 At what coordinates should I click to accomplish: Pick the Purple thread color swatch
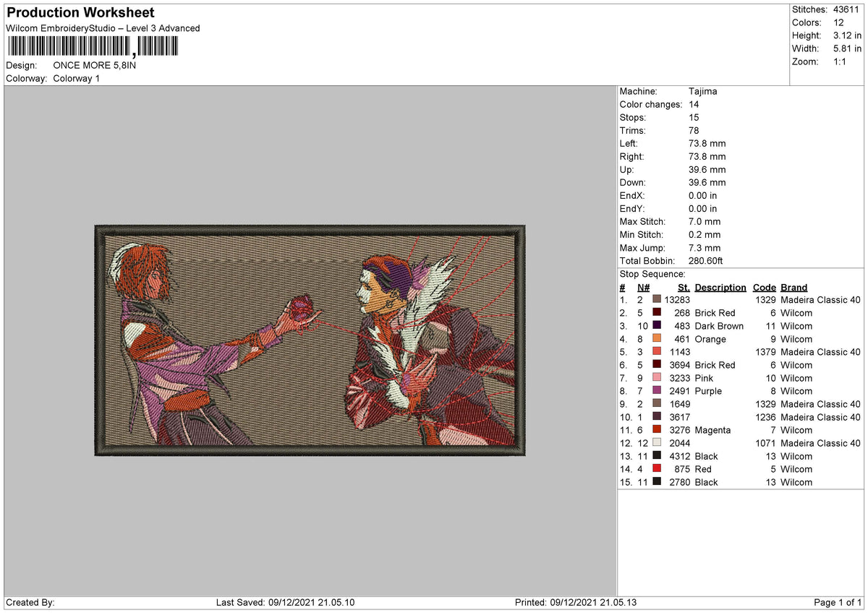click(x=657, y=391)
